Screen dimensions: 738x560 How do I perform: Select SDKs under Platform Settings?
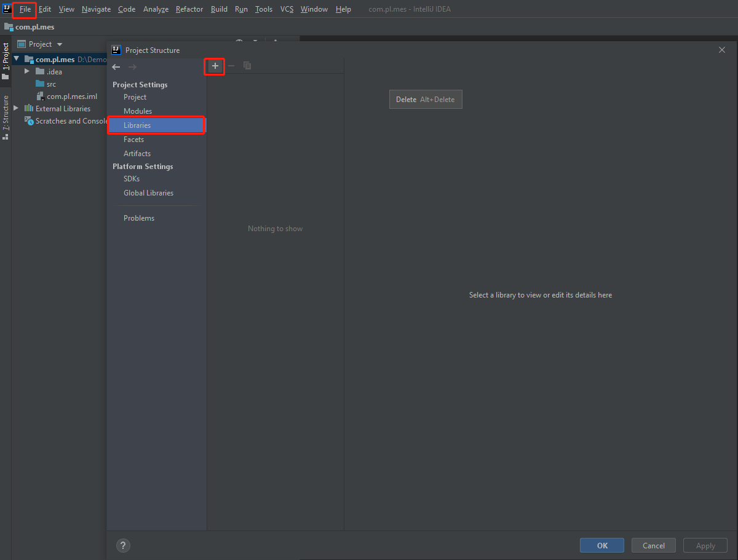(132, 179)
